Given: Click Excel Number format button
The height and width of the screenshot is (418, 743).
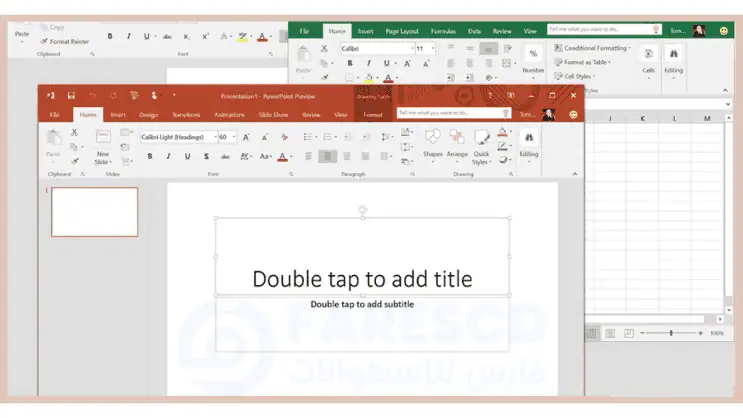Looking at the screenshot, I should [533, 61].
